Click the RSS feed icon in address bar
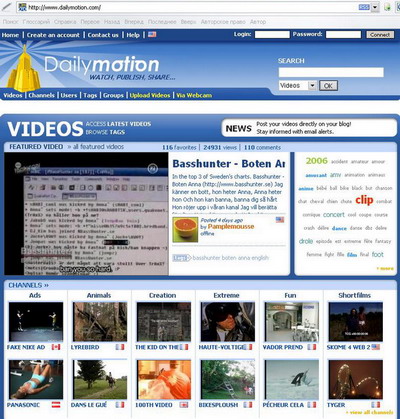Image resolution: width=400 pixels, height=419 pixels. coord(364,7)
